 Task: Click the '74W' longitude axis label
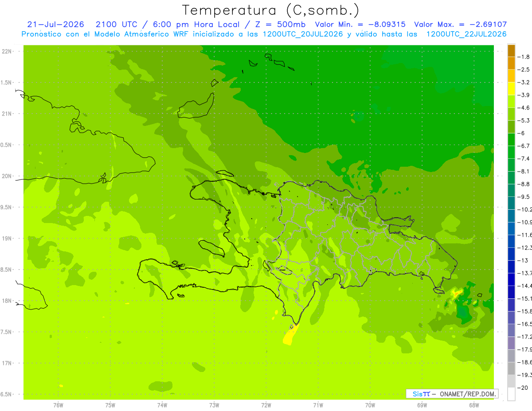162,405
